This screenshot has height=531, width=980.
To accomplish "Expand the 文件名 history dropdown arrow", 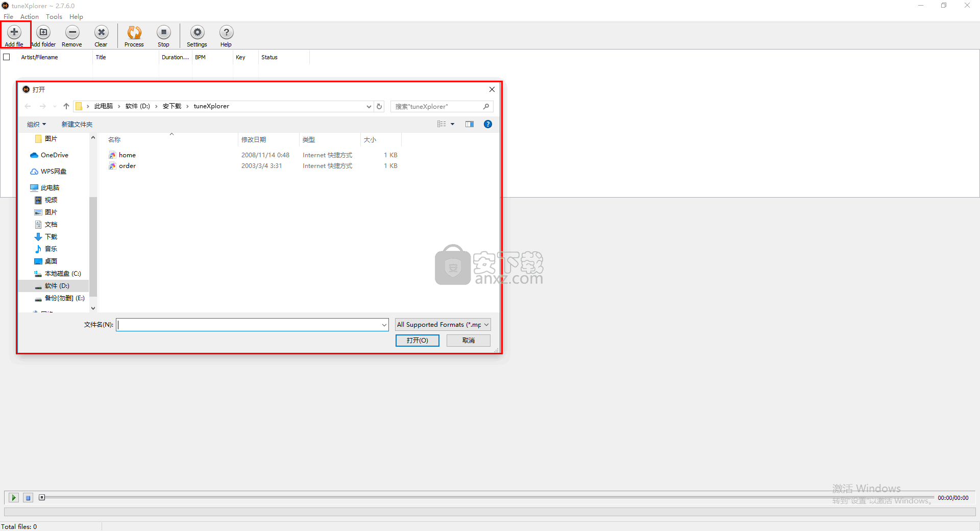I will point(384,325).
